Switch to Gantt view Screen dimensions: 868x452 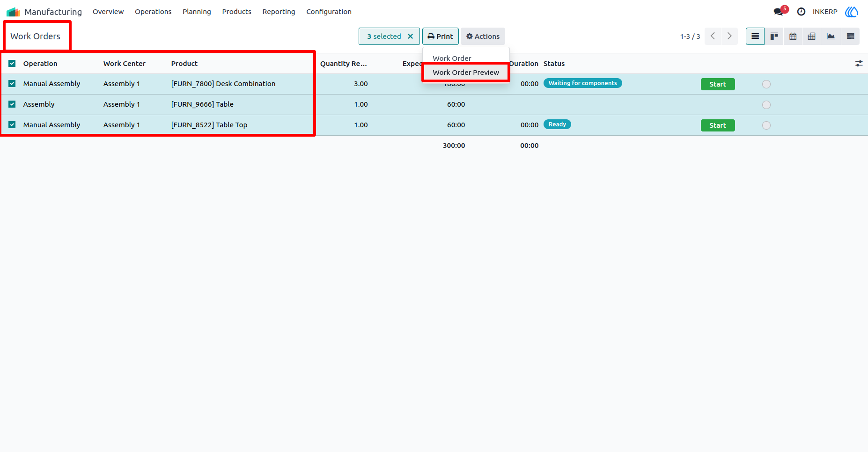click(850, 36)
